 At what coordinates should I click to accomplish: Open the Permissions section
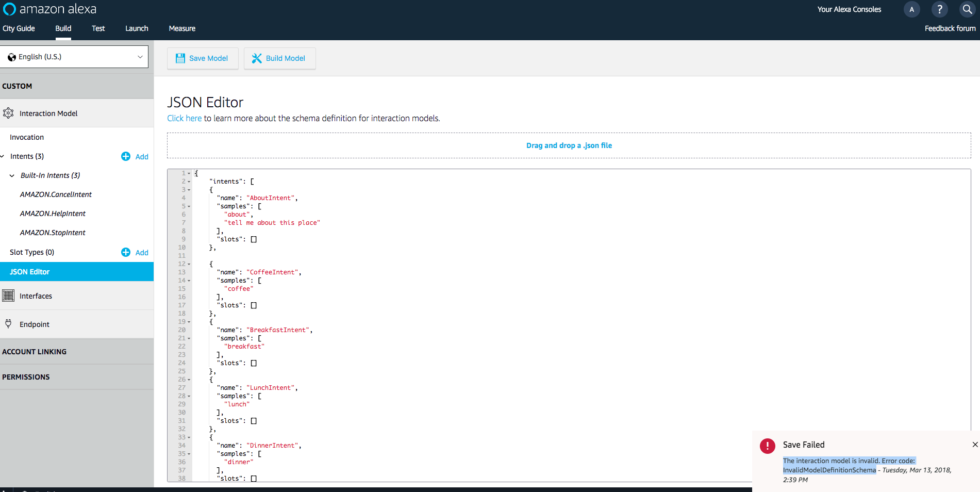tap(77, 377)
